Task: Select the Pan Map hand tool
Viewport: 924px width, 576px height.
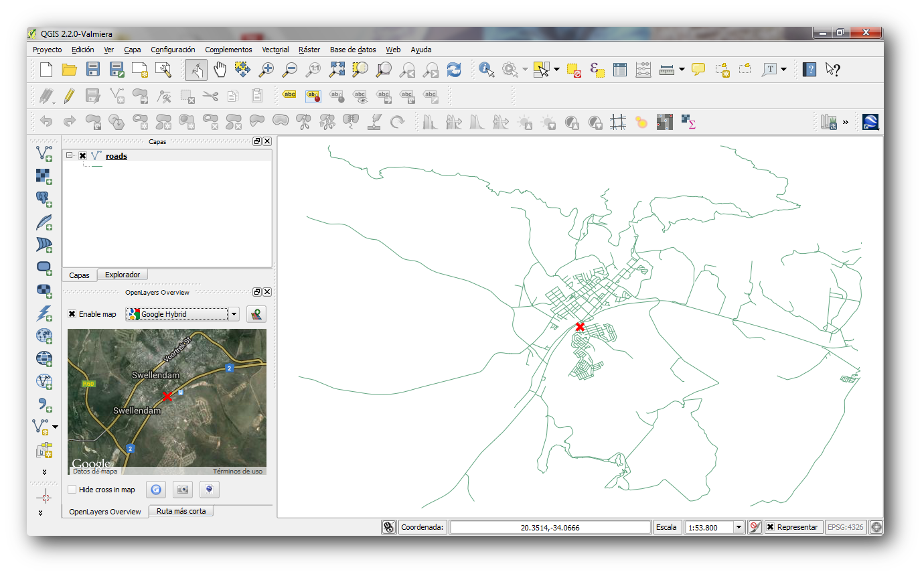Action: point(220,69)
